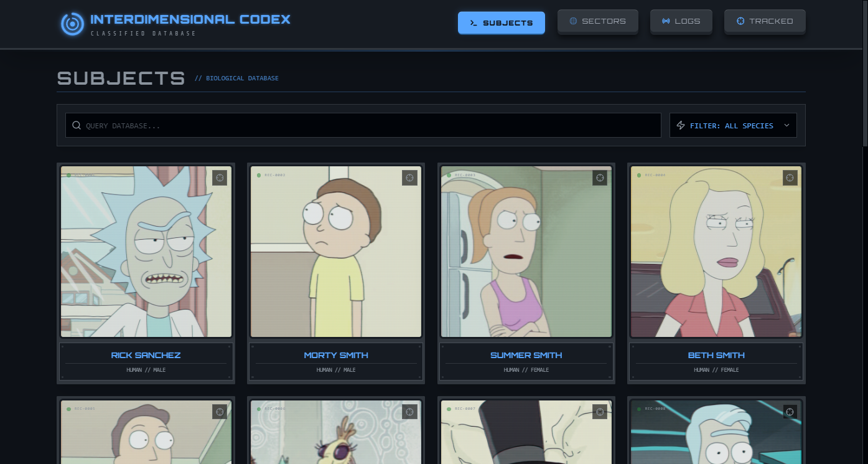The height and width of the screenshot is (464, 868).
Task: Track Rick Sanchez with the crosshair icon
Action: point(220,178)
